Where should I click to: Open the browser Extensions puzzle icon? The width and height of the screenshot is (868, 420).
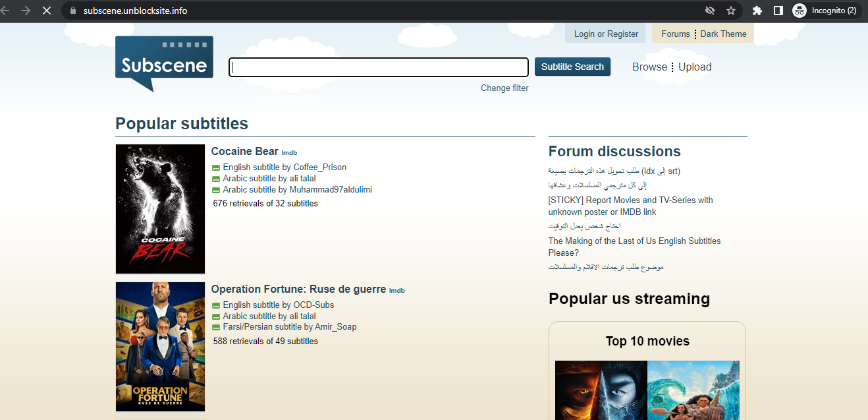(757, 11)
